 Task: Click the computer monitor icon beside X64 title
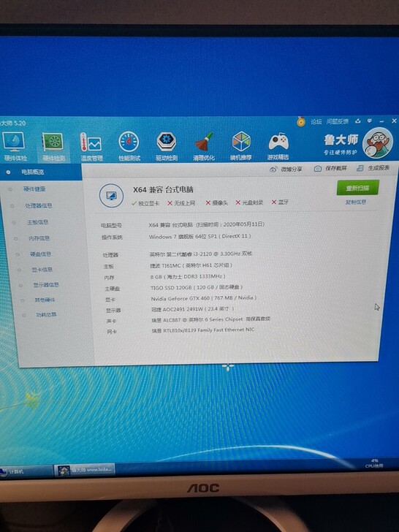[111, 196]
